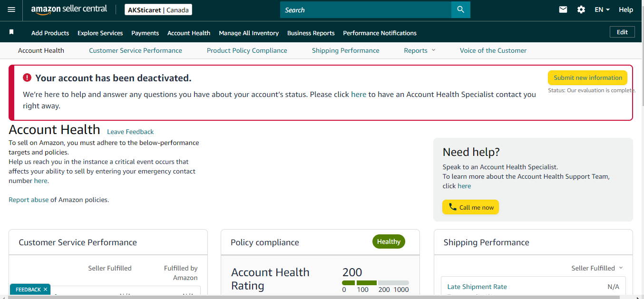Click the Policy compliance card heading
644x299 pixels.
265,242
